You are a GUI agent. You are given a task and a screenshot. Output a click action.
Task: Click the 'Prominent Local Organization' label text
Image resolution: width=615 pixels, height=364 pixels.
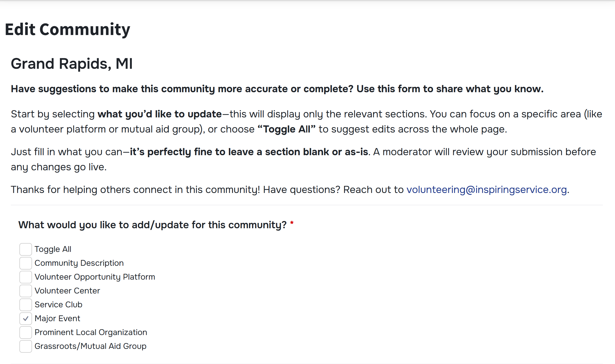(91, 332)
